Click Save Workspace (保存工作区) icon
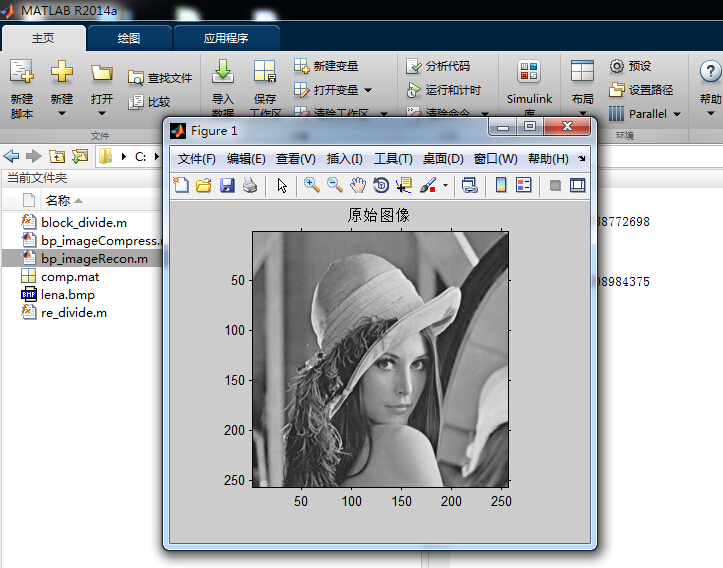The height and width of the screenshot is (568, 723). tap(265, 71)
